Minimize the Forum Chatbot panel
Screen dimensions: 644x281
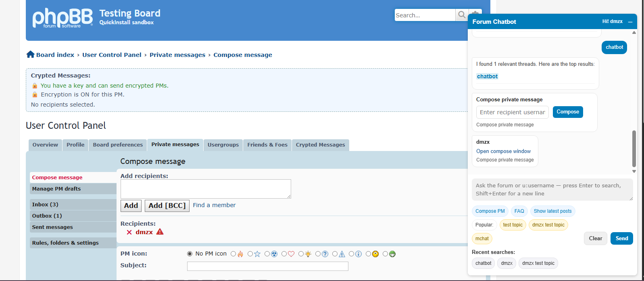[x=630, y=22]
